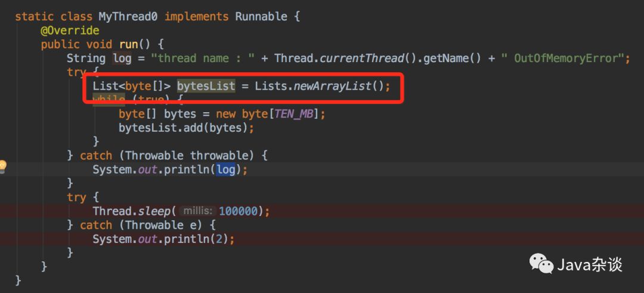Screen dimensions: 644x293
Task: Click the public void modifiers
Action: [x=76, y=44]
